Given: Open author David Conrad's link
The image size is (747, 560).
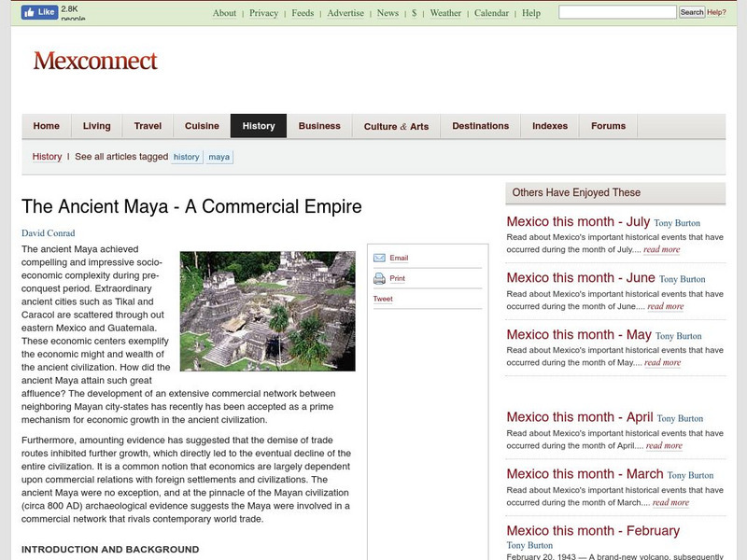Looking at the screenshot, I should click(x=49, y=232).
